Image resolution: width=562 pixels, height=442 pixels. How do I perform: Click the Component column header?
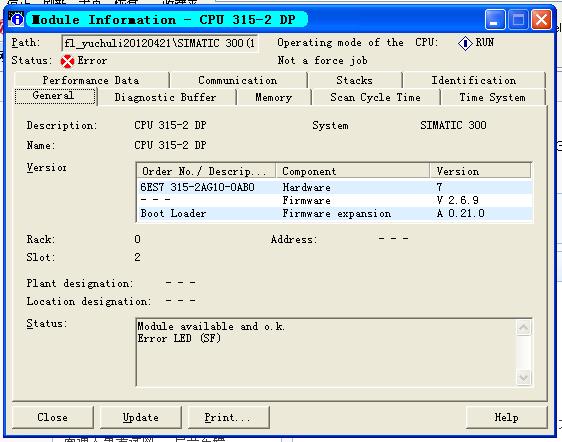click(353, 171)
